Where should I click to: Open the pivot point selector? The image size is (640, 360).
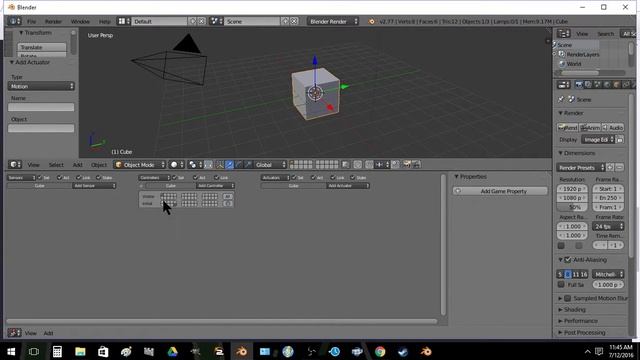coord(194,164)
